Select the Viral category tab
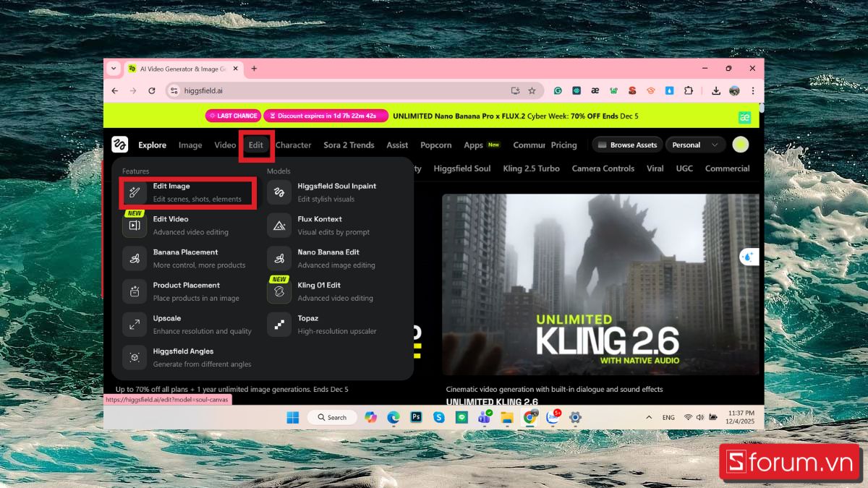868x488 pixels. point(655,168)
